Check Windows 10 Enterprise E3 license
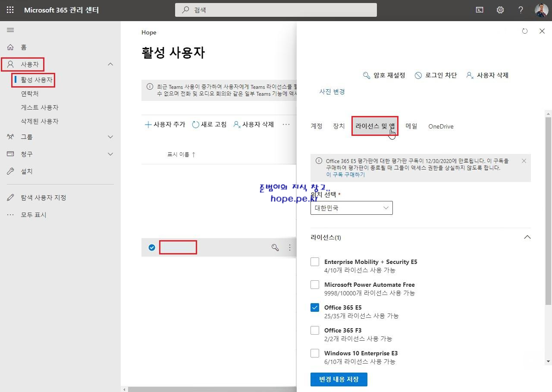 pyautogui.click(x=315, y=353)
